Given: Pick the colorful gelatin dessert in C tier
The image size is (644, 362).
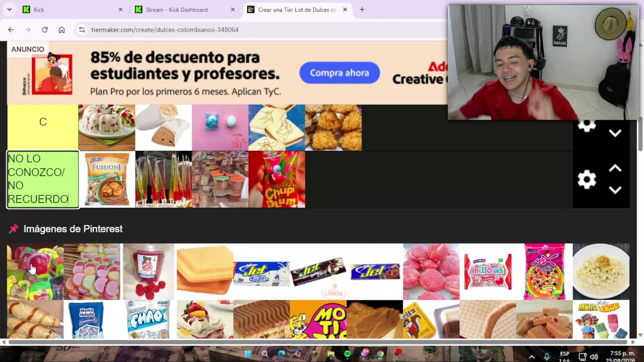Looking at the screenshot, I should tap(107, 127).
